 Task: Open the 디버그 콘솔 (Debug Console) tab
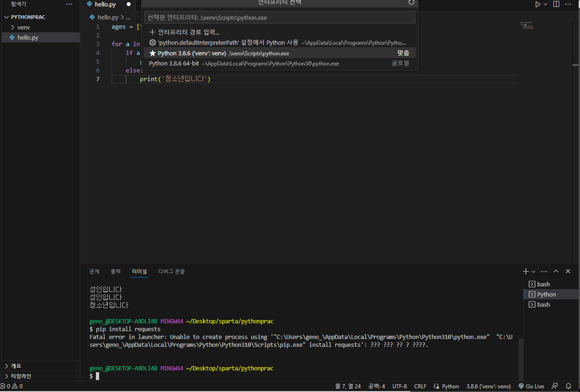[x=172, y=272]
